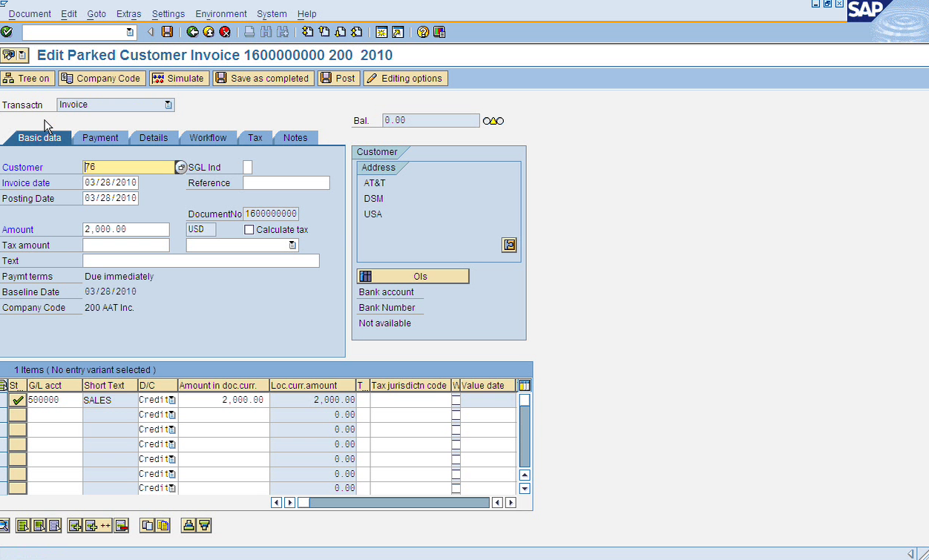Click the address details icon in Customer panel
The image size is (929, 560).
tap(509, 245)
